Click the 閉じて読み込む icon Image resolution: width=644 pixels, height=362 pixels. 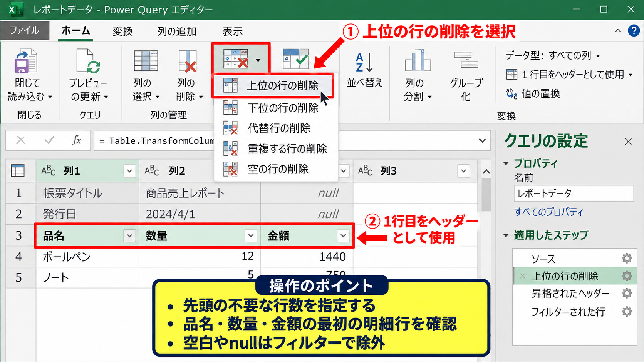point(26,62)
